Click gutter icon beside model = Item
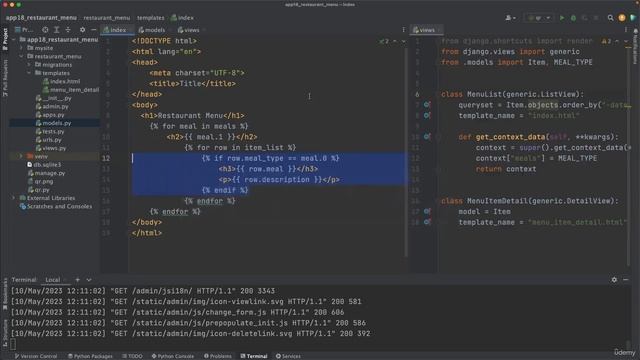This screenshot has height=360, width=640. point(427,211)
